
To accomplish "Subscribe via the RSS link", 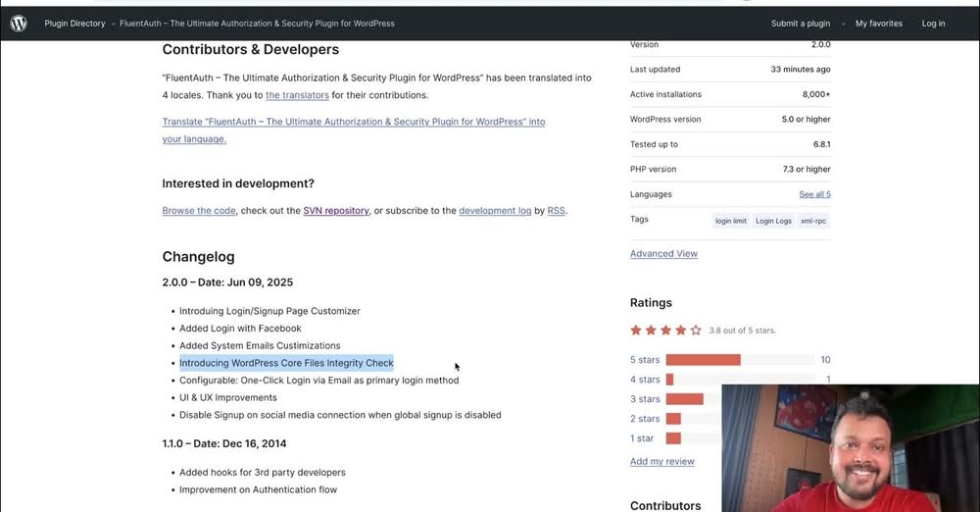I will click(x=556, y=210).
